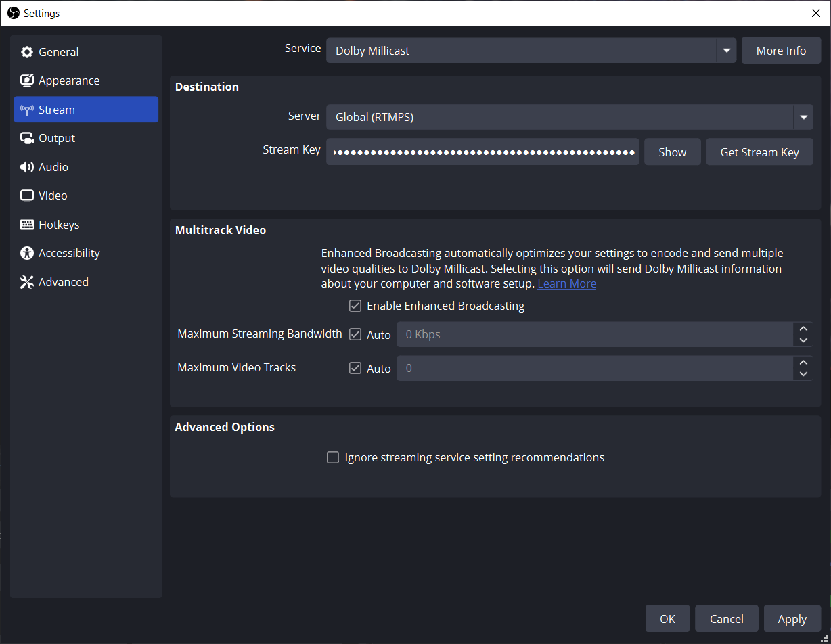Image resolution: width=831 pixels, height=644 pixels.
Task: Toggle Auto for Maximum Video Tracks
Action: pyautogui.click(x=355, y=368)
